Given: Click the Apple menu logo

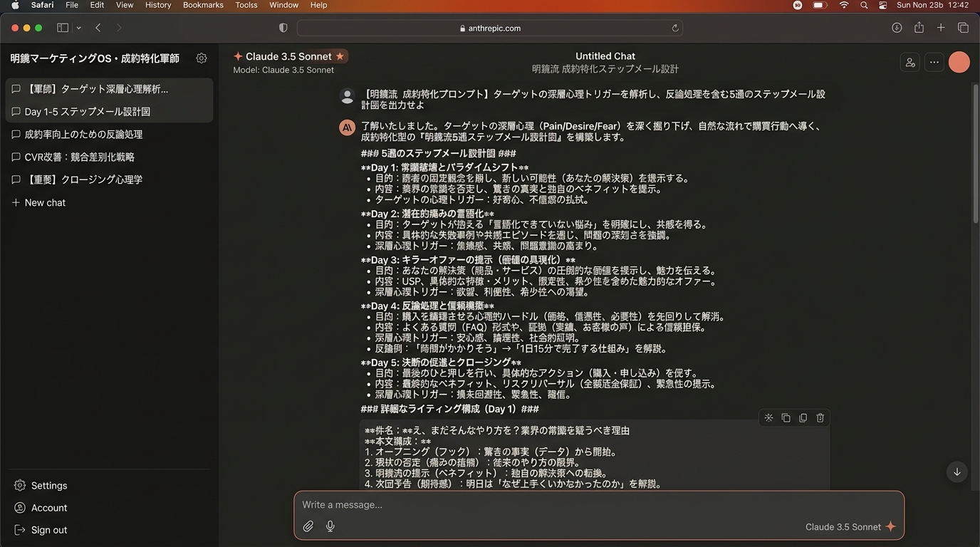Looking at the screenshot, I should point(15,5).
